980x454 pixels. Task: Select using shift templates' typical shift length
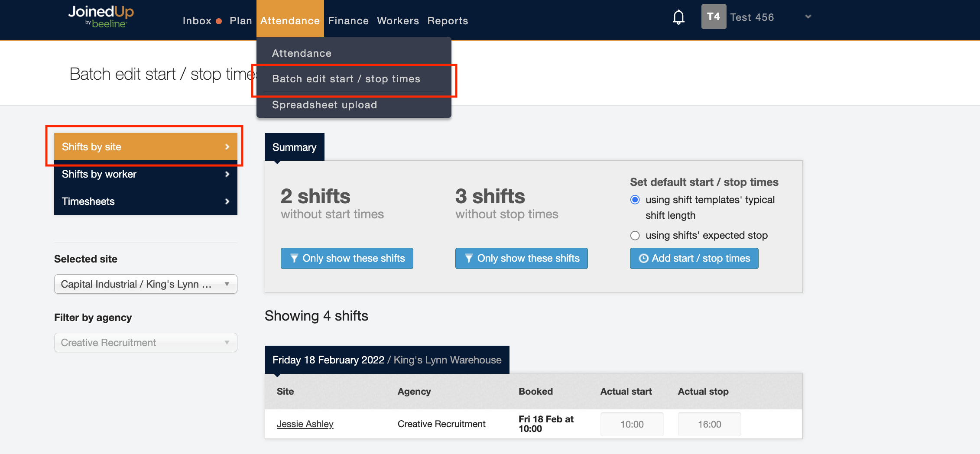tap(635, 200)
